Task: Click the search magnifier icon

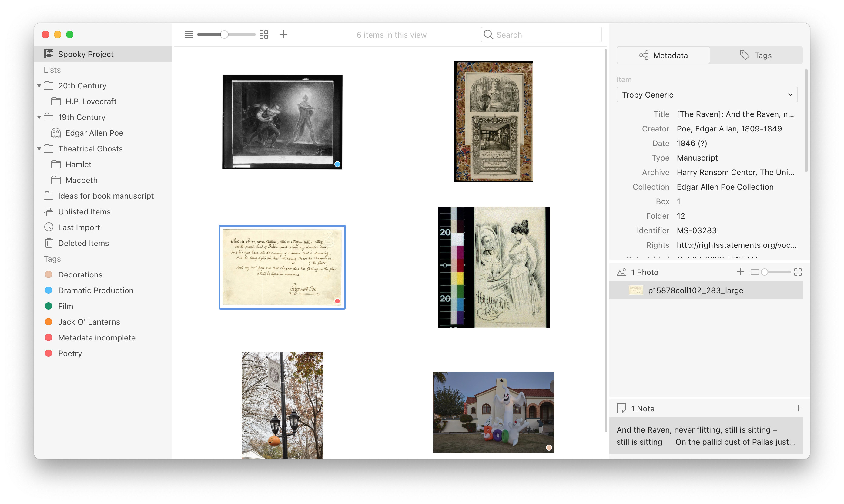Action: (488, 35)
